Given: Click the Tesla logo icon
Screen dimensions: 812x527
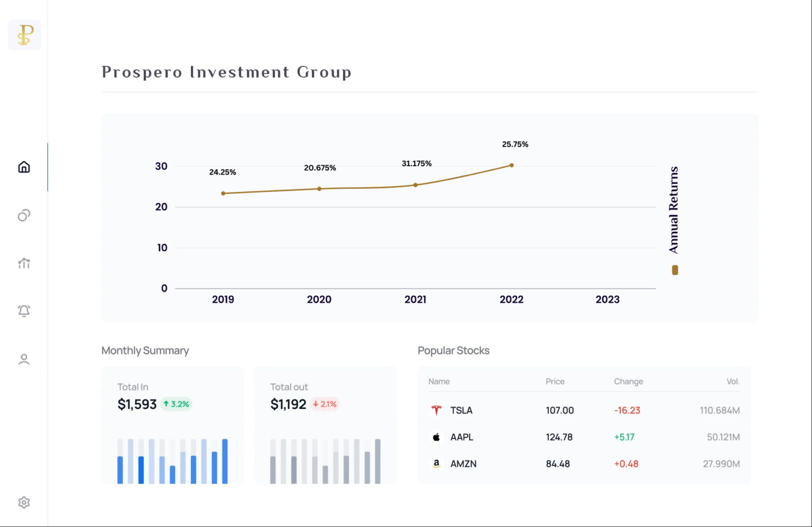Looking at the screenshot, I should tap(436, 410).
